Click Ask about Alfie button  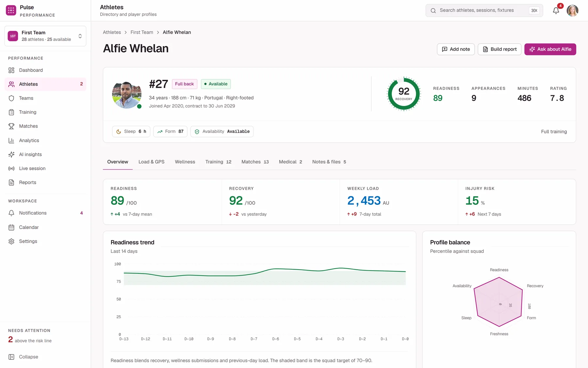point(550,49)
